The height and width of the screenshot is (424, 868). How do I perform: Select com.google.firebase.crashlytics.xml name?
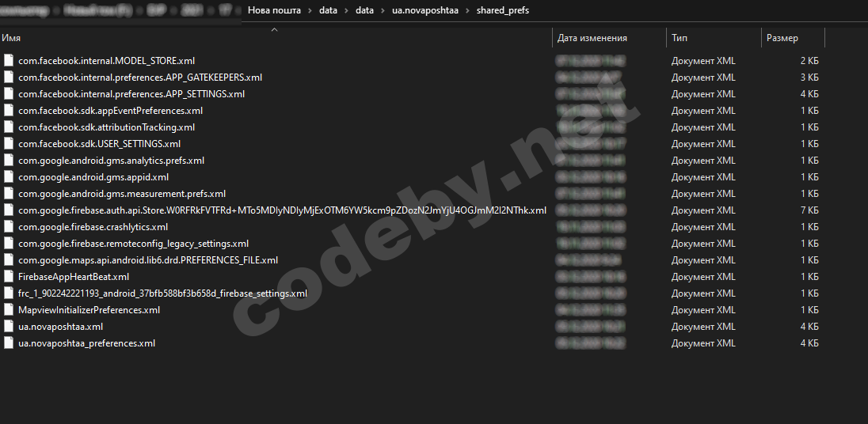coord(93,227)
